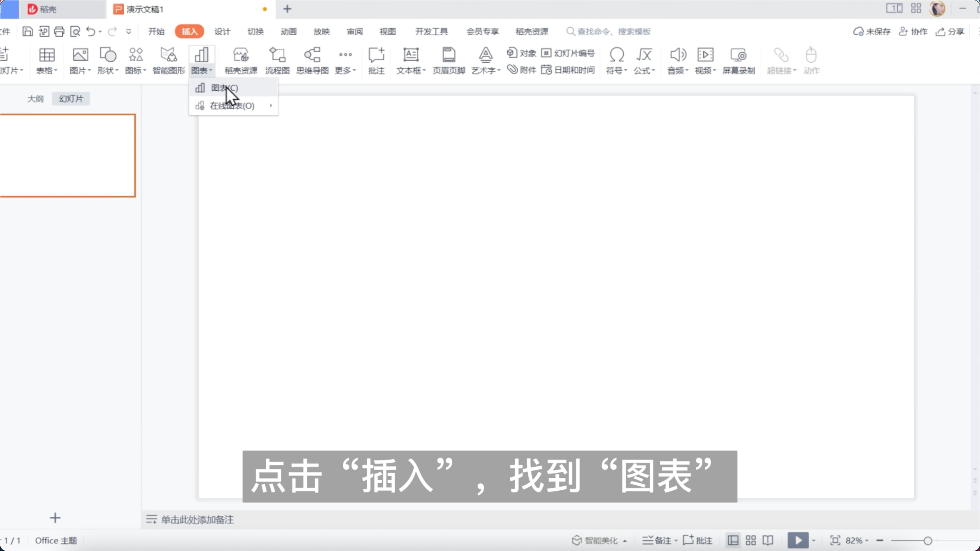Click the Redo arrow icon

coord(112,31)
